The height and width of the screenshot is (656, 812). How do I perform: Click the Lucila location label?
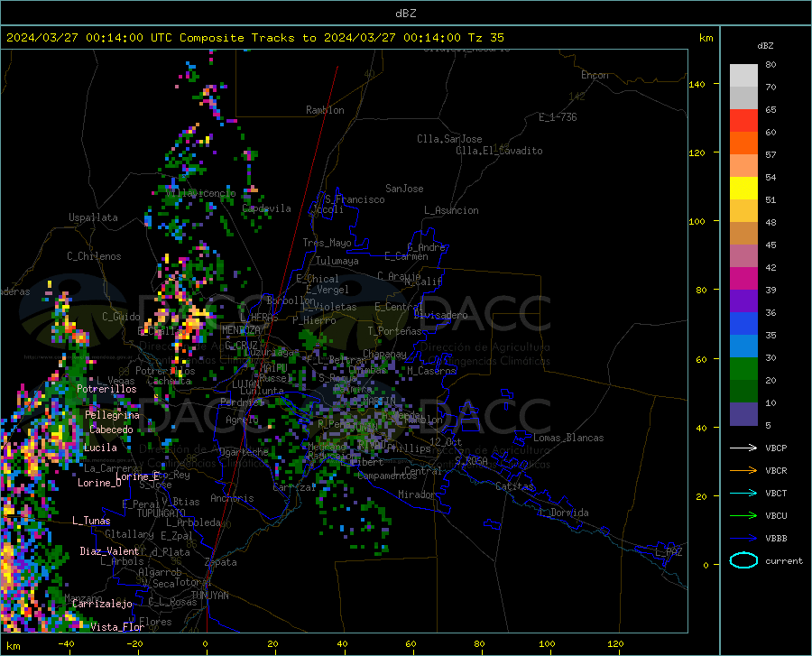point(100,448)
